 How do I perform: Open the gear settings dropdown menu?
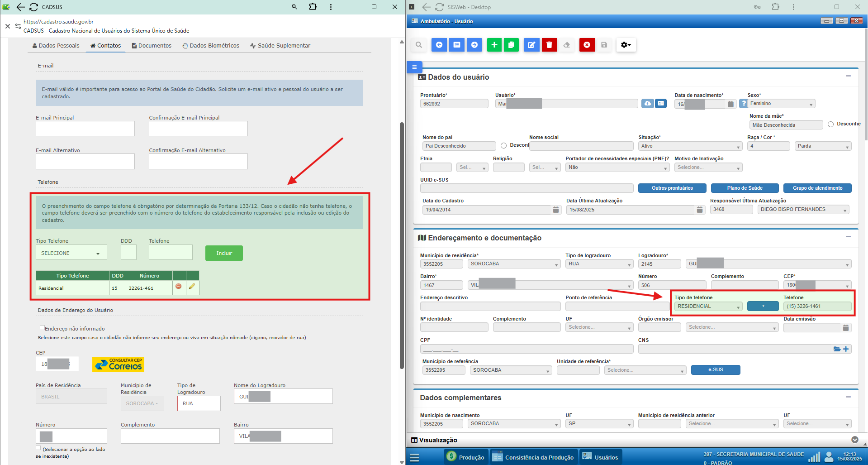click(626, 45)
